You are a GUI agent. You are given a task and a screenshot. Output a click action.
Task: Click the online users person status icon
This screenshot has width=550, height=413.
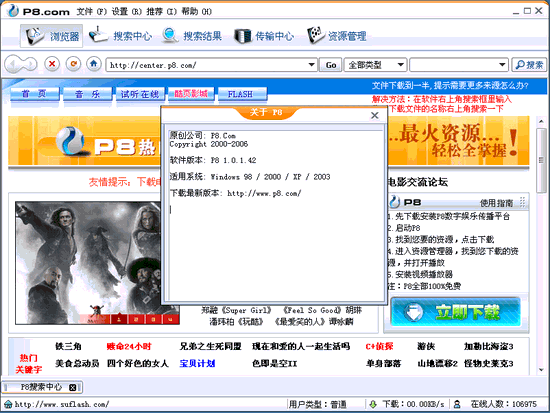point(457,404)
